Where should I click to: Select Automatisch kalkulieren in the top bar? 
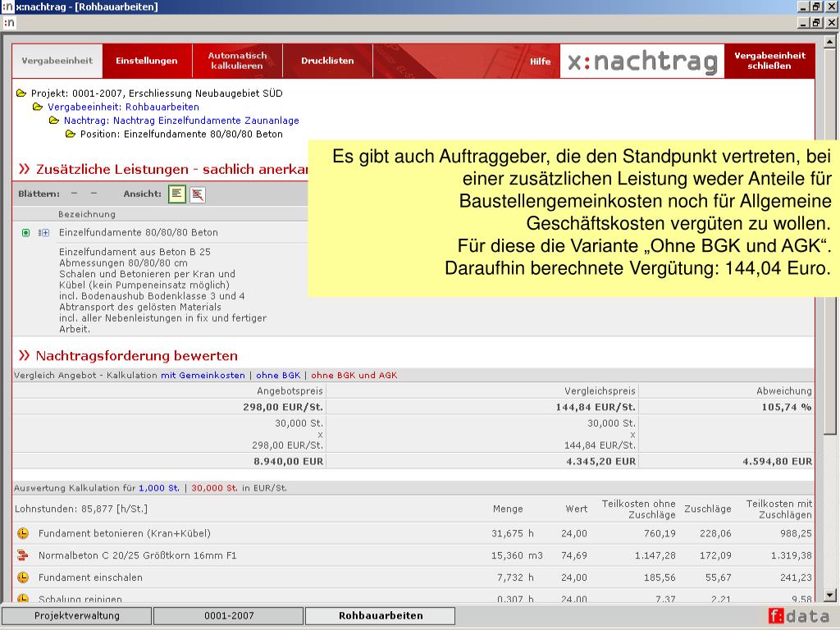(x=237, y=61)
